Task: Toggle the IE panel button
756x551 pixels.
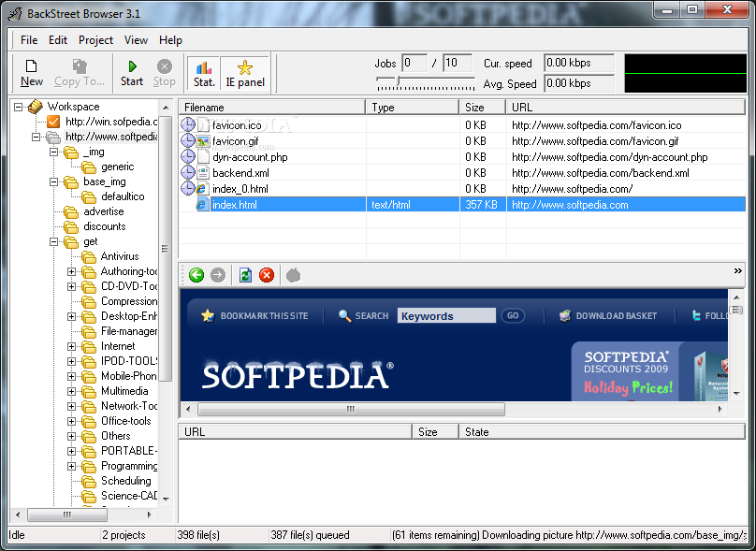Action: [245, 73]
